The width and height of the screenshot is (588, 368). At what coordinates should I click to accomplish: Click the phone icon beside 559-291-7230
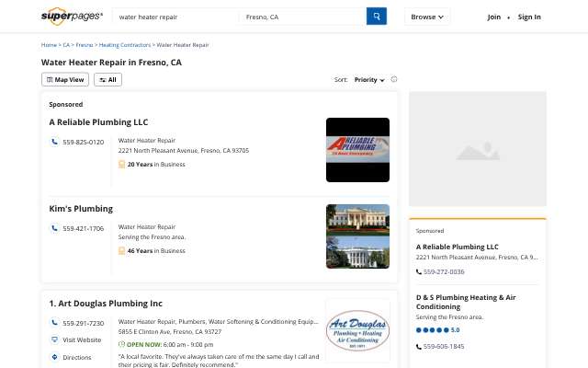click(x=55, y=323)
